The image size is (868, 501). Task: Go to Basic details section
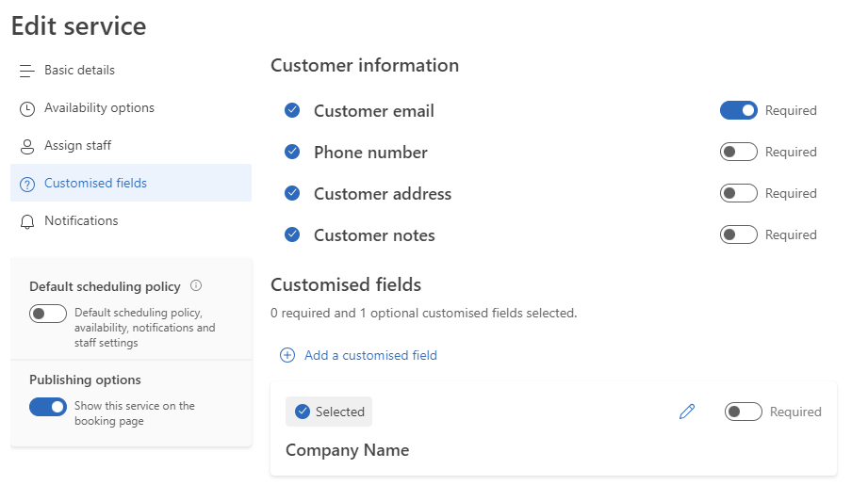tap(79, 70)
